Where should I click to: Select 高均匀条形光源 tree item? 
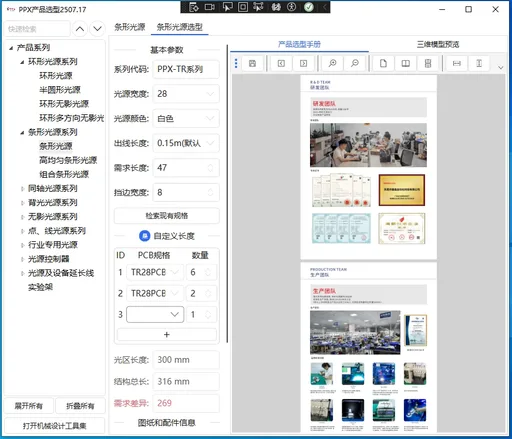click(68, 160)
